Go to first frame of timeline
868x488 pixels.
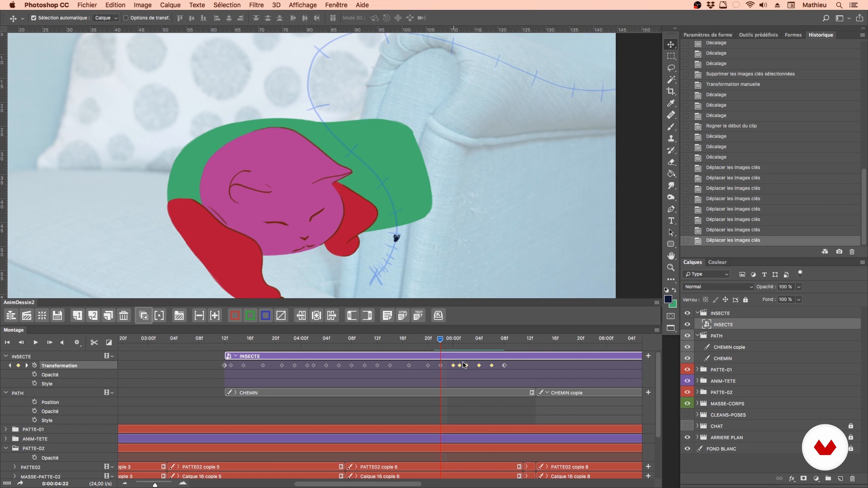click(x=7, y=343)
